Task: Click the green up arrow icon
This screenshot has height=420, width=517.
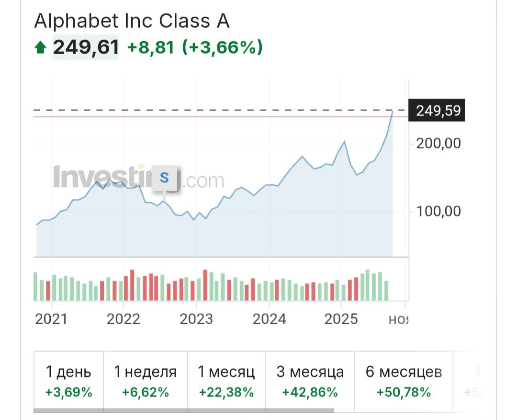Action: click(40, 47)
